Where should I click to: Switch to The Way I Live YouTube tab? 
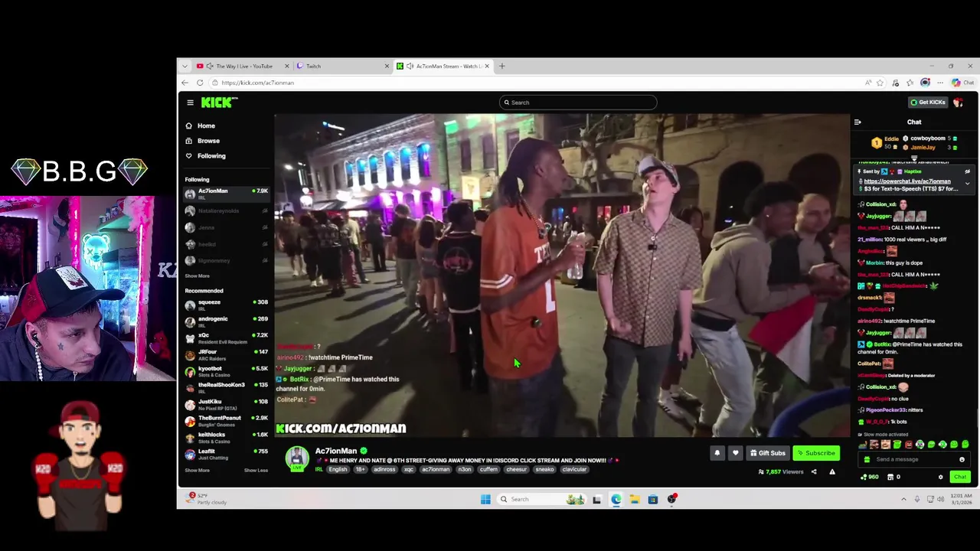coord(243,67)
